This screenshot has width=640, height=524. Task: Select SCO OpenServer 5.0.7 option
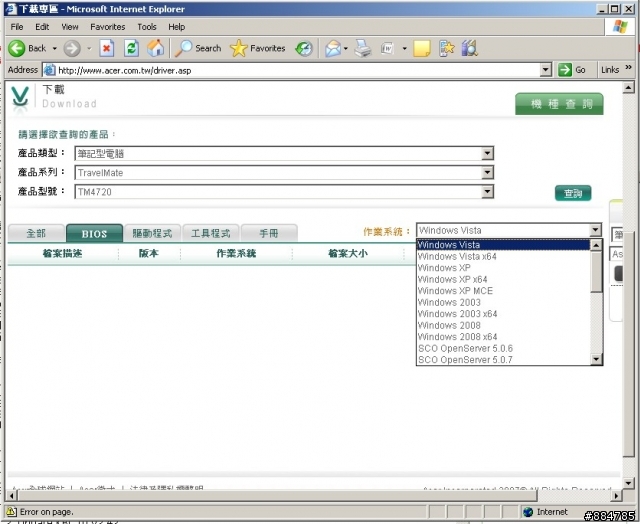click(504, 360)
